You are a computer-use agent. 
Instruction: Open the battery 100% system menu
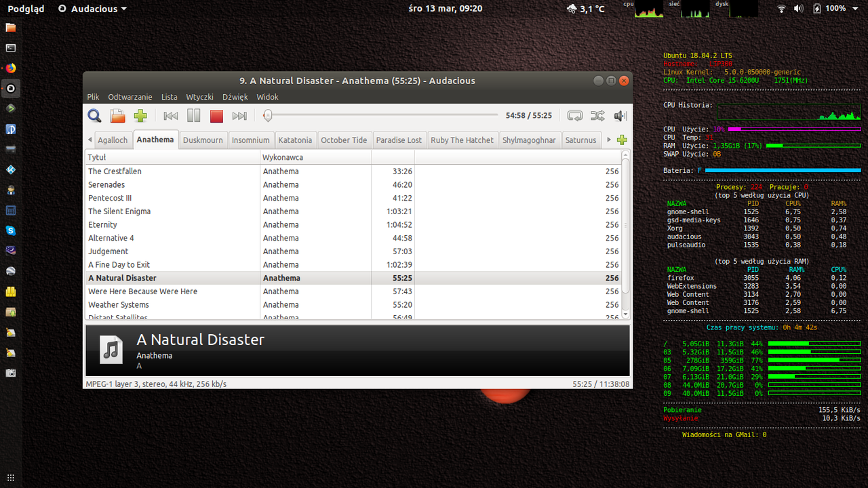(834, 9)
